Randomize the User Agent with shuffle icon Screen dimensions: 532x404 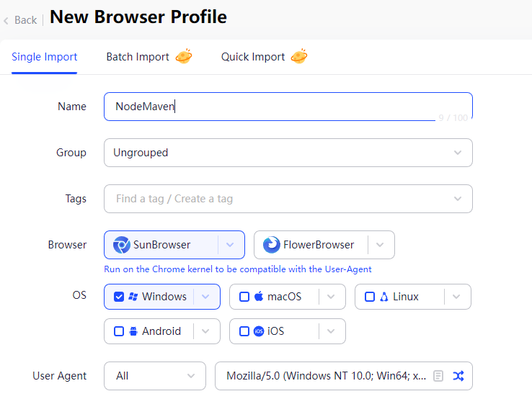click(x=458, y=376)
